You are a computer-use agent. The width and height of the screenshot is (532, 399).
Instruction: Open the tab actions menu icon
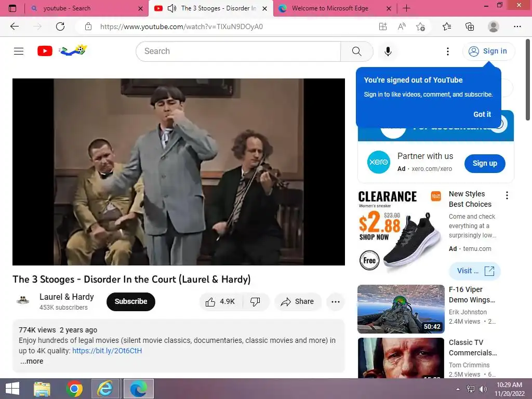coord(12,8)
